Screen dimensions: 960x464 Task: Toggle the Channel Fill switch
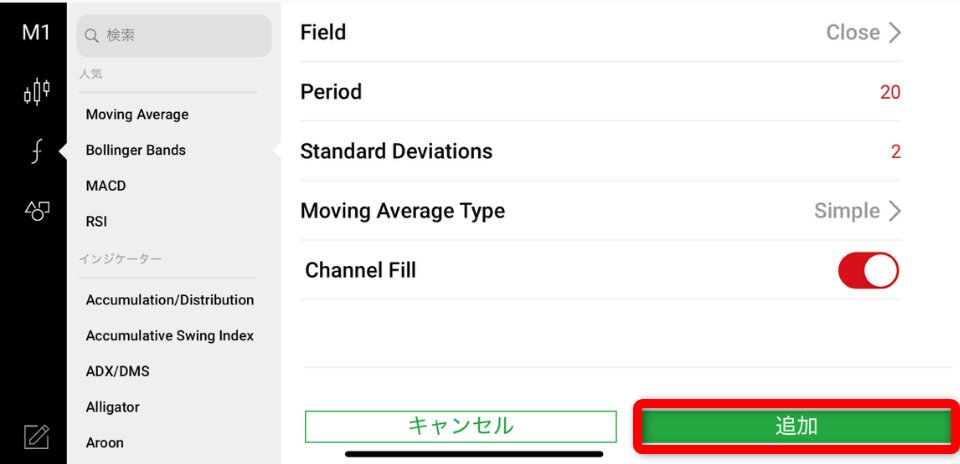click(x=868, y=270)
